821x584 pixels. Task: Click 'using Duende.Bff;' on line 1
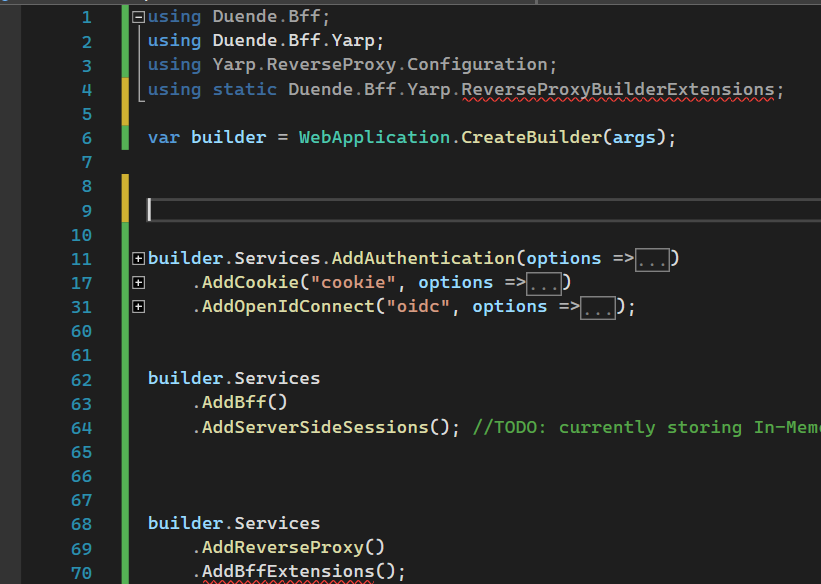tap(239, 17)
